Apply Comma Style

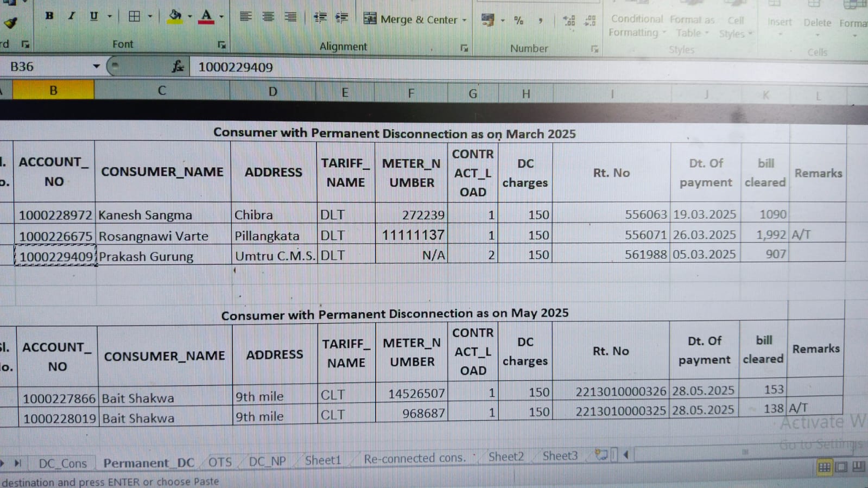click(541, 21)
